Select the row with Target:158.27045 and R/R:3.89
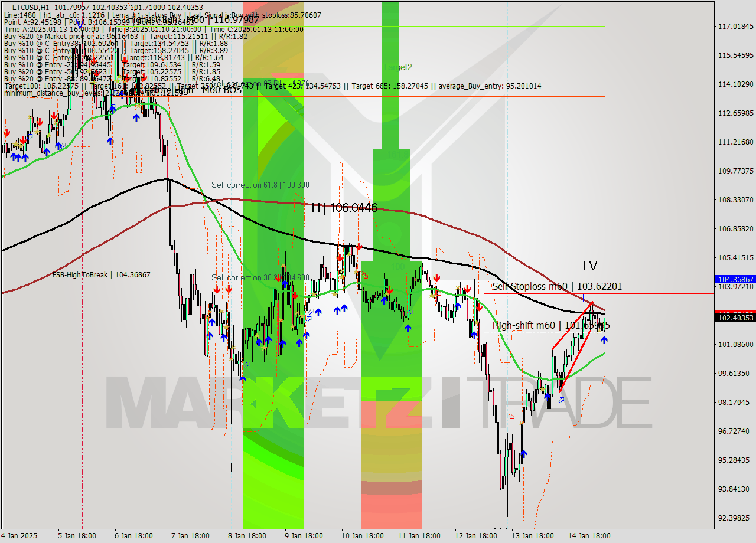The height and width of the screenshot is (543, 756). pos(116,50)
